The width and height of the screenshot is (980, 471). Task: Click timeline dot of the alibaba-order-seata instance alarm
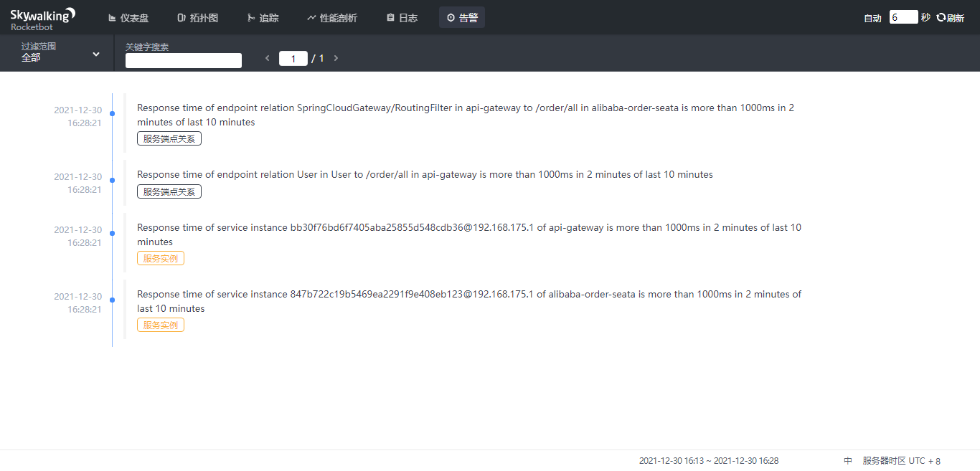pyautogui.click(x=112, y=300)
